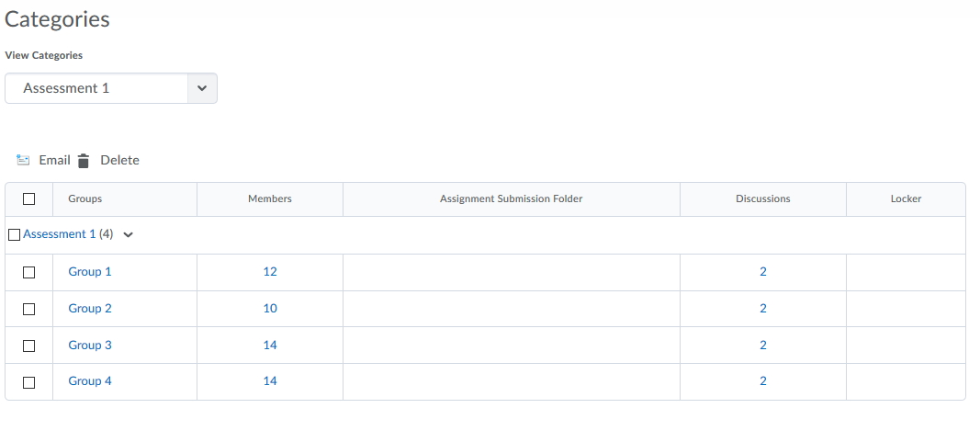Open the Group 3 link
The height and width of the screenshot is (442, 980).
[x=90, y=346]
